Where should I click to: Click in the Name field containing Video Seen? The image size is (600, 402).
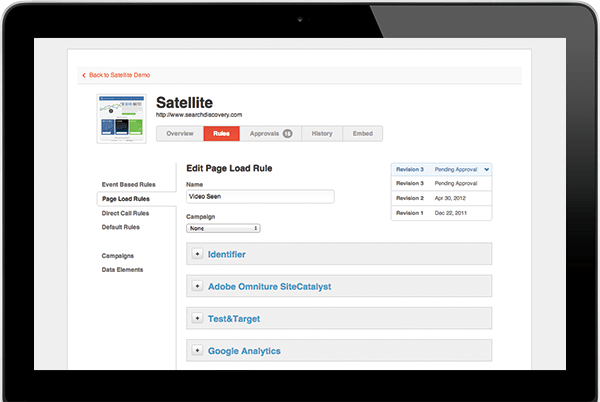260,197
